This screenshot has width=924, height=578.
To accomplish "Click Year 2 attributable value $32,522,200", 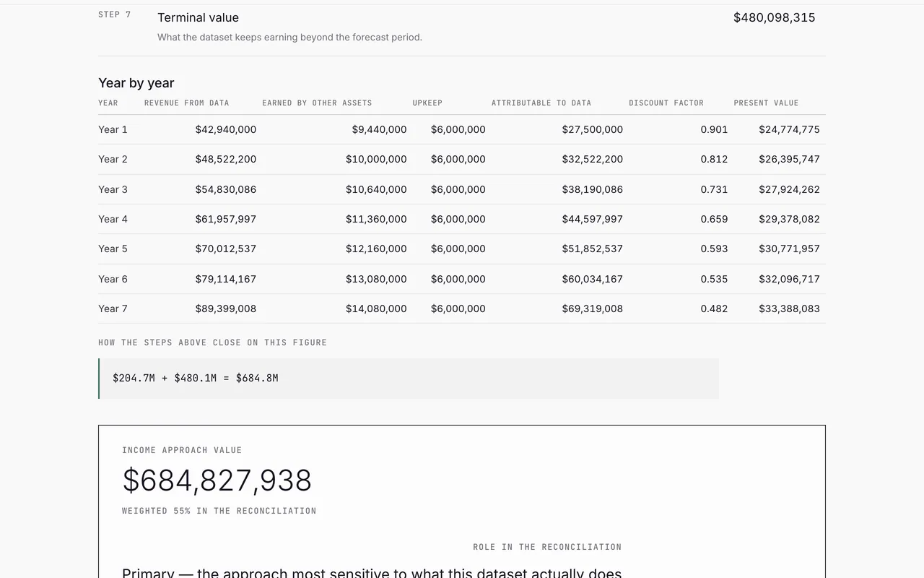I will 593,159.
